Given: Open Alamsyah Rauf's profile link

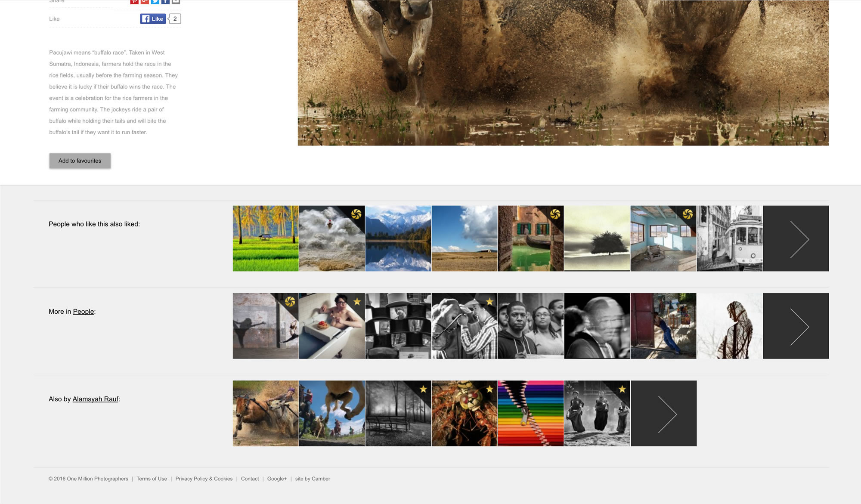Looking at the screenshot, I should (x=95, y=399).
